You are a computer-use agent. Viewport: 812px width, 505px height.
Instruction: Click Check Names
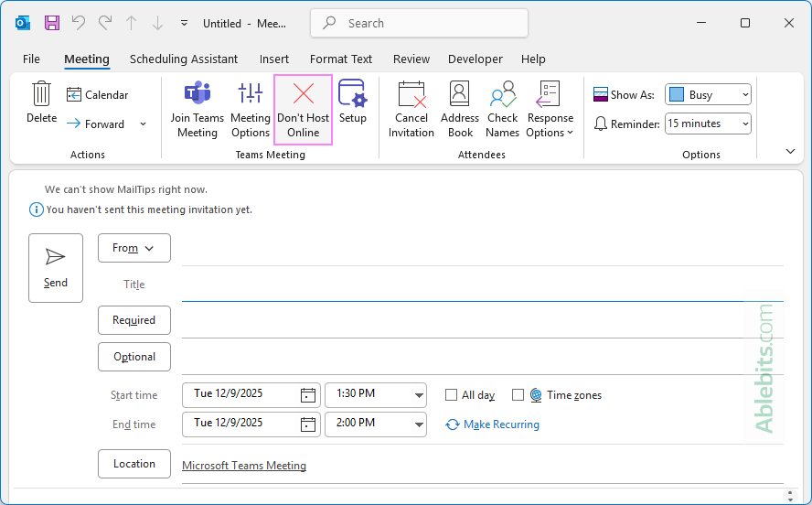coord(502,109)
